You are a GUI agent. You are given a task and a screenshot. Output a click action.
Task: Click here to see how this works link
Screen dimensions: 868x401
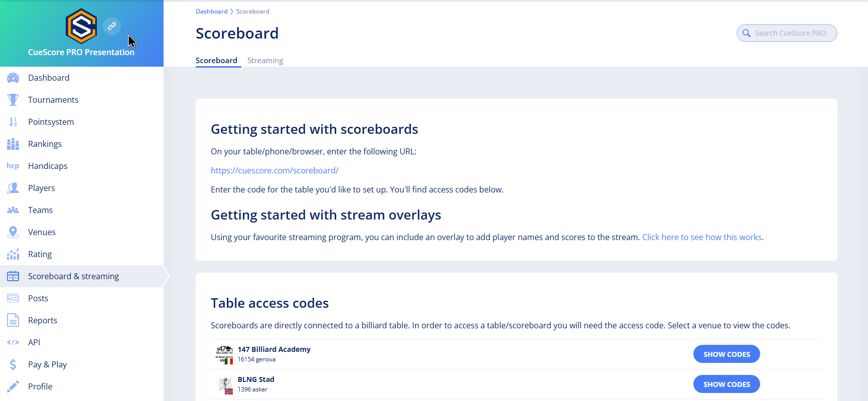coord(702,237)
